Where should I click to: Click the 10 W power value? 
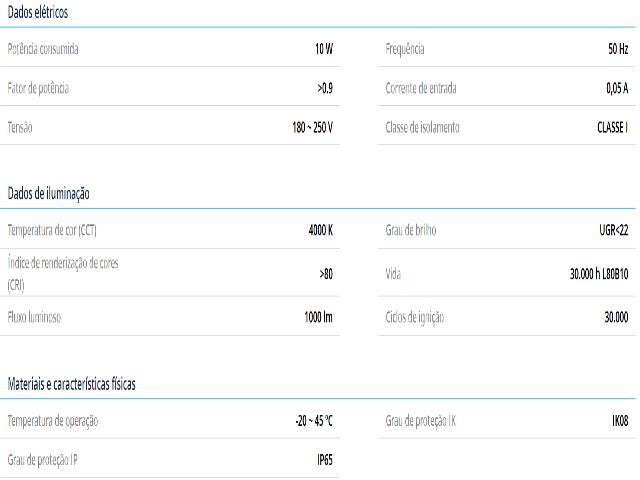pos(323,49)
